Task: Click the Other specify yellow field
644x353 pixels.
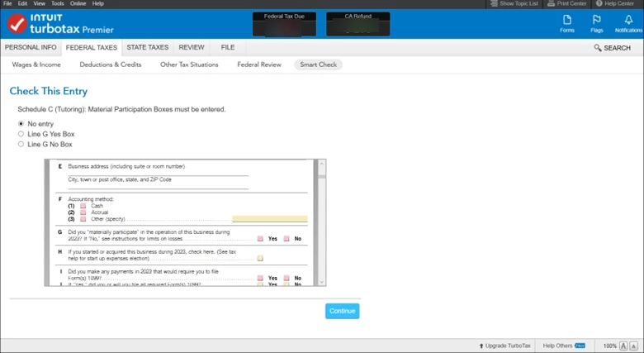Action: pyautogui.click(x=270, y=219)
